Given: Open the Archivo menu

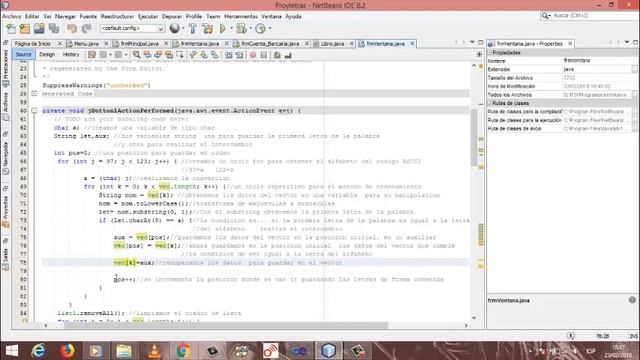Looking at the screenshot, I should point(11,16).
